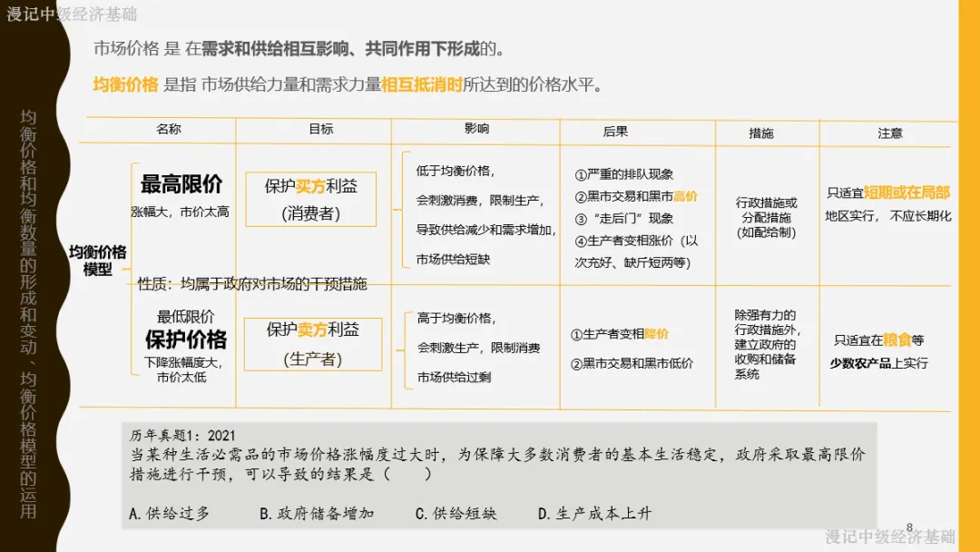Click the column header 目标

pyautogui.click(x=321, y=129)
